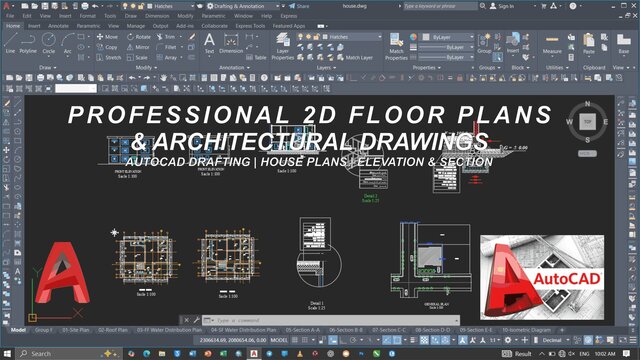Screen dimensions: 640x360
Task: Switch to the Annotate ribbon tab
Action: pos(58,26)
